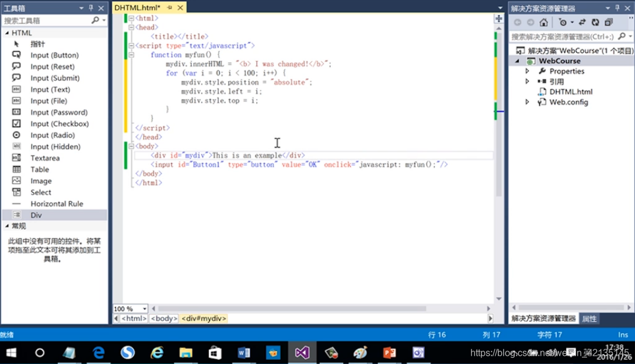Open the pending changes filter dropdown arrow

click(572, 22)
